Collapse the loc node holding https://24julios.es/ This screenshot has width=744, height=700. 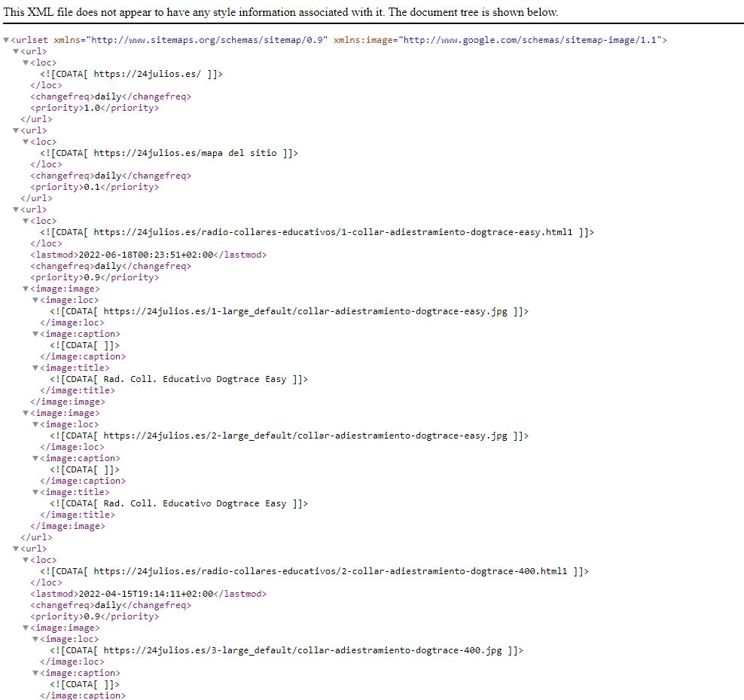[26, 63]
